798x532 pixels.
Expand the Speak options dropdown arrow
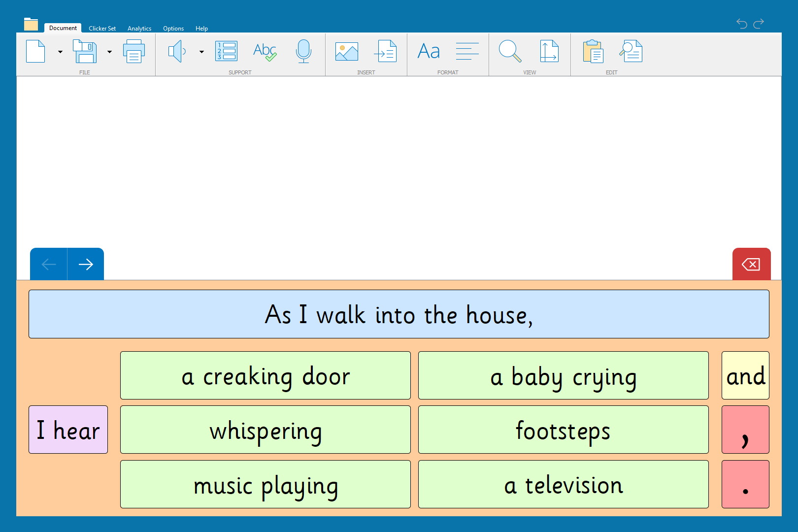click(x=201, y=52)
